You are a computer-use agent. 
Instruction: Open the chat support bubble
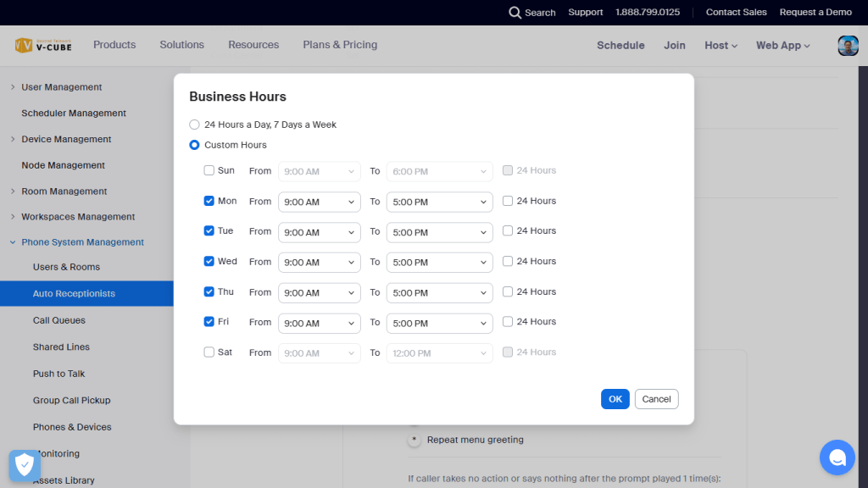coord(837,457)
